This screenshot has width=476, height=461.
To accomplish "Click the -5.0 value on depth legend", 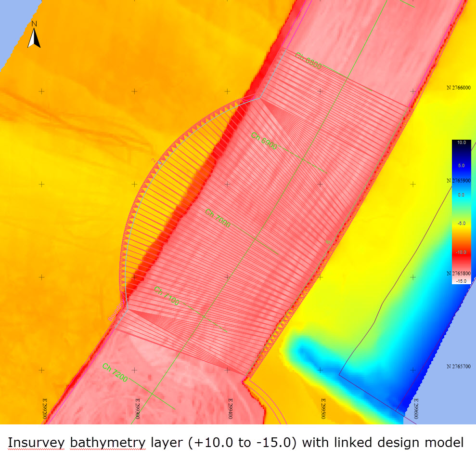I will 462,224.
